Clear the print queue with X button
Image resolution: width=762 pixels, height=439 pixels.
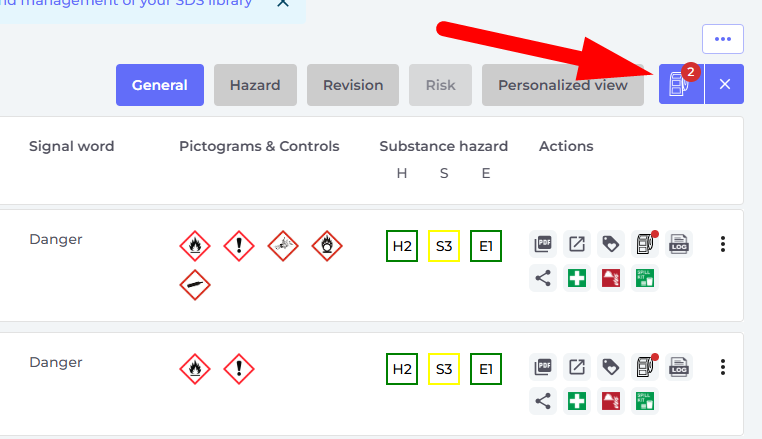pyautogui.click(x=725, y=84)
